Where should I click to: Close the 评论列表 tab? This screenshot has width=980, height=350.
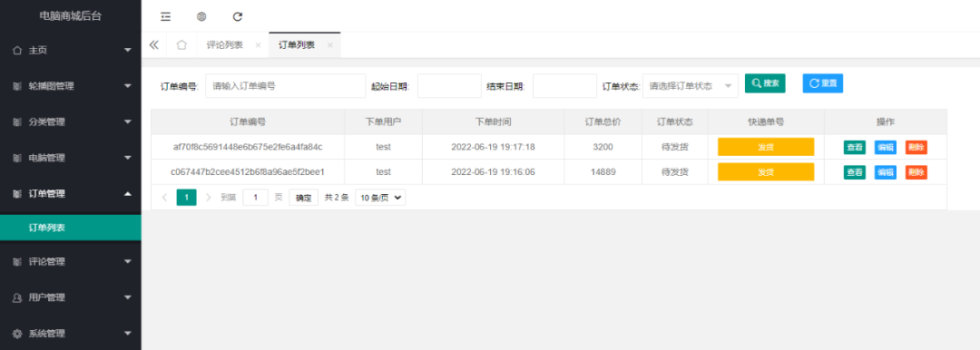tap(258, 45)
